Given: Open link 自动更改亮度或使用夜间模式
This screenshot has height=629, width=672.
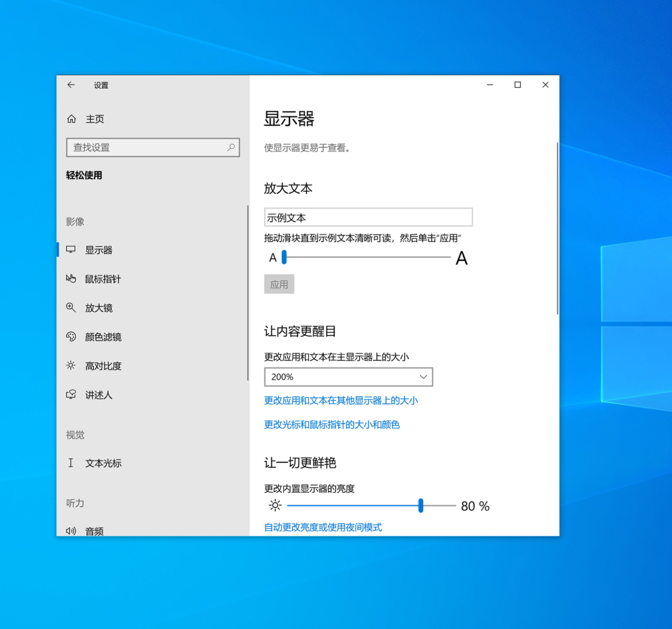Looking at the screenshot, I should tap(323, 528).
